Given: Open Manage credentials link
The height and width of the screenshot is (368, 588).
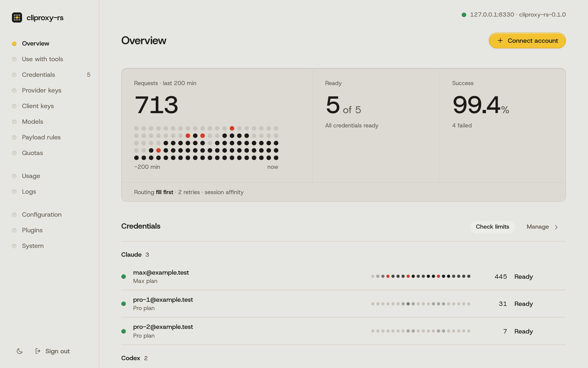Looking at the screenshot, I should 542,227.
